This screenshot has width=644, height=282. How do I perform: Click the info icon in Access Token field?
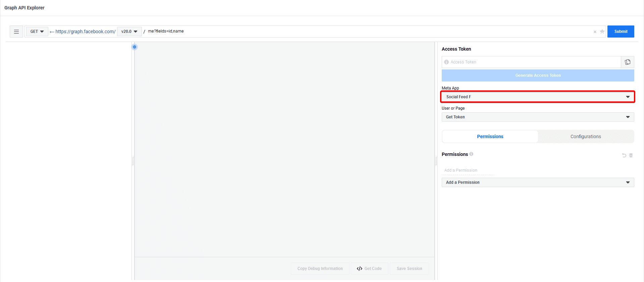446,62
